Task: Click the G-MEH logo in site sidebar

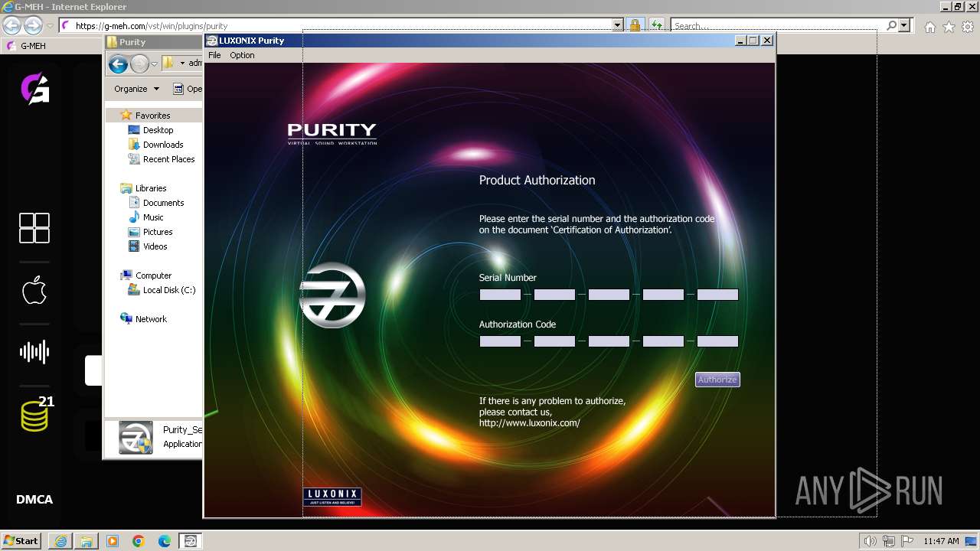Action: pyautogui.click(x=34, y=88)
